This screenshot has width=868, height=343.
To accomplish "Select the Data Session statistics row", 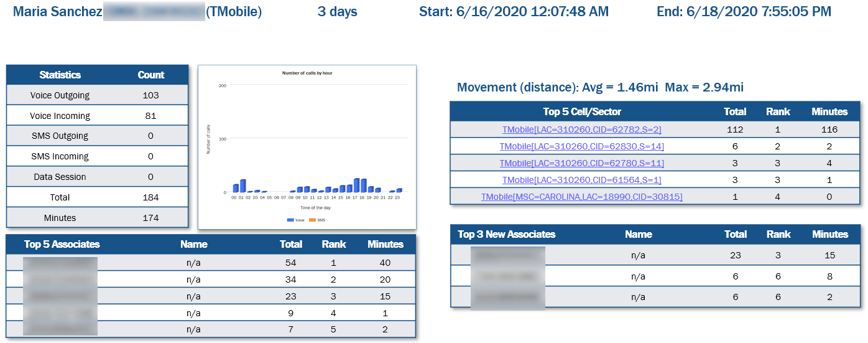I will point(60,177).
